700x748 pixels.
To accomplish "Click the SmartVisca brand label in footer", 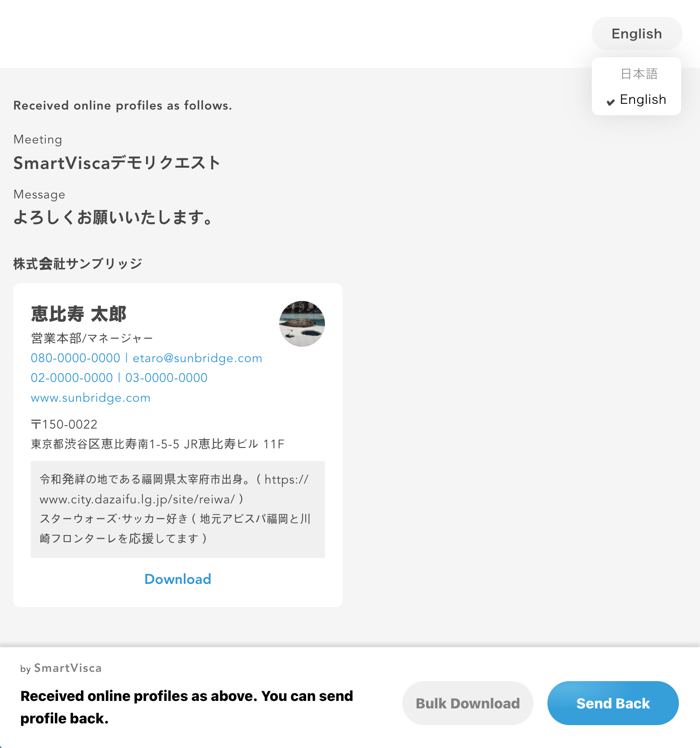I will [x=68, y=668].
